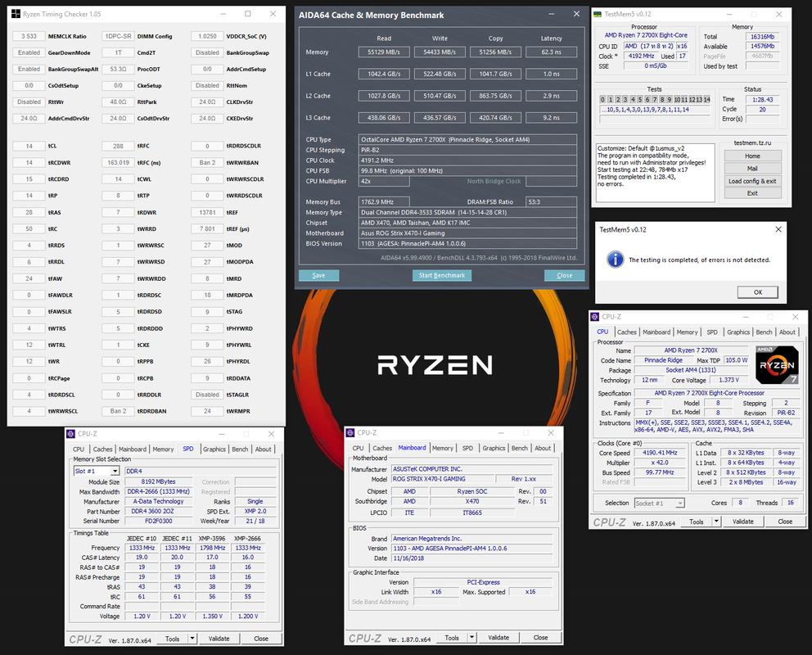Screen dimensions: 812x655
Task: Click the tREF value 13781
Action: (207, 212)
